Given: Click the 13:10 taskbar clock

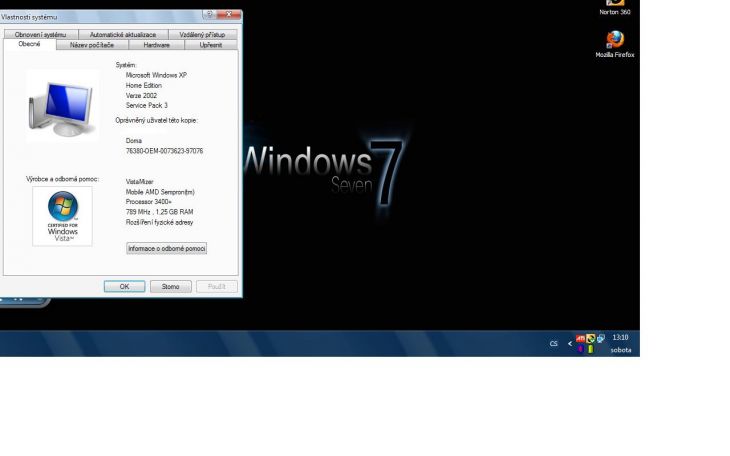Looking at the screenshot, I should [x=620, y=337].
